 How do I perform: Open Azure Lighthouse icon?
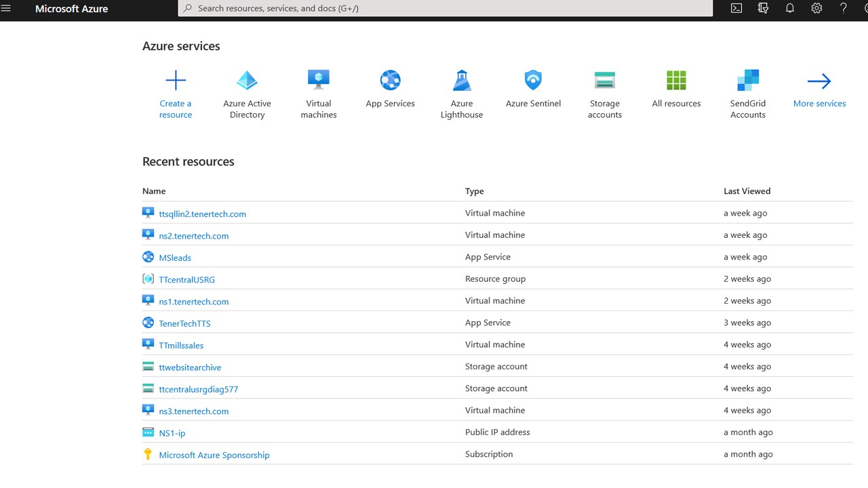tap(462, 80)
